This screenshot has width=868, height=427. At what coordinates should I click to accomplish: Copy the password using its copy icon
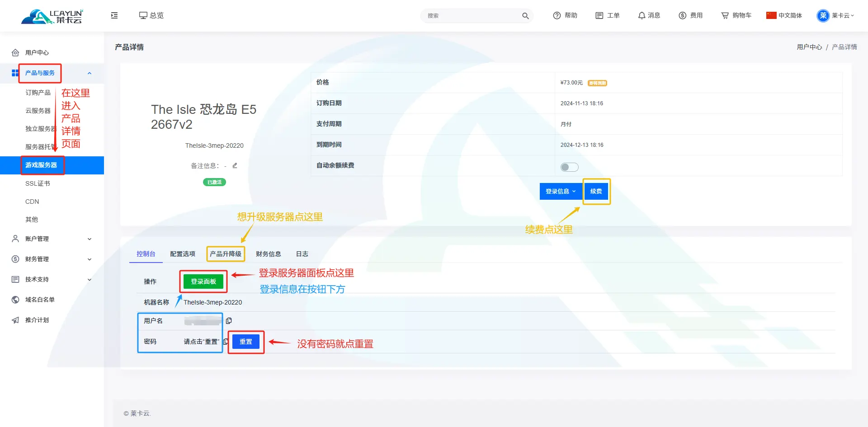(226, 342)
